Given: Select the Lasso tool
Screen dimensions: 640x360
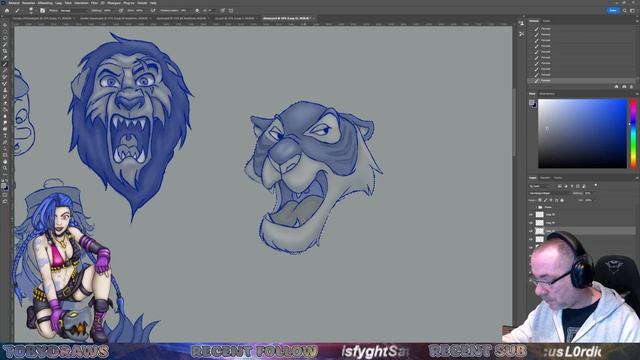Looking at the screenshot, I should (5, 38).
